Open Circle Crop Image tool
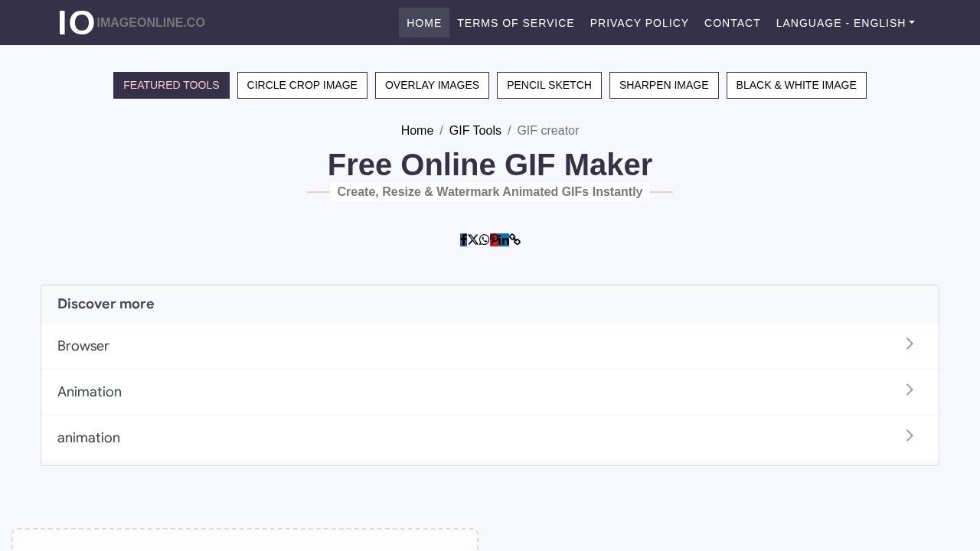This screenshot has height=551, width=980. [302, 86]
